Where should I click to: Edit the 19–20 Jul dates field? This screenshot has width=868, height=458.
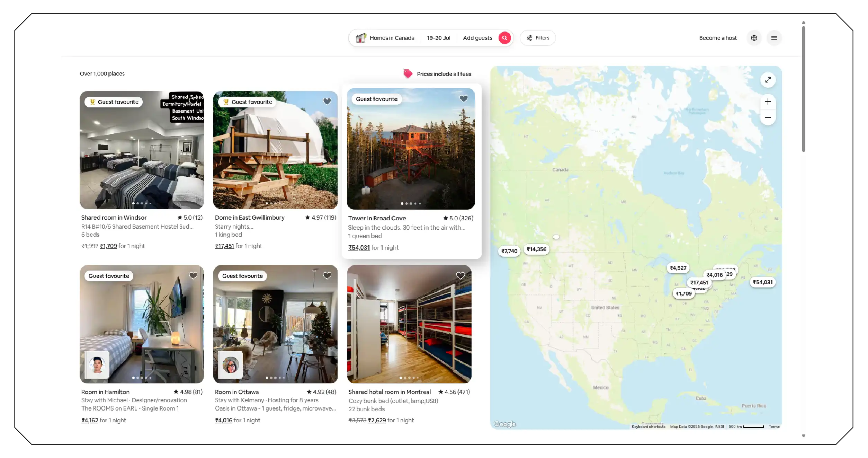click(x=438, y=38)
